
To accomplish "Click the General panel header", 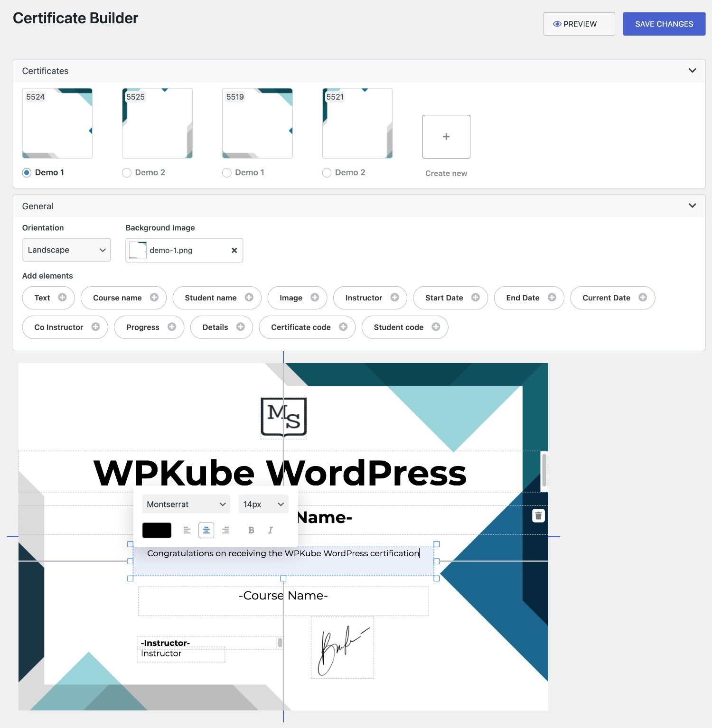I will tap(359, 206).
